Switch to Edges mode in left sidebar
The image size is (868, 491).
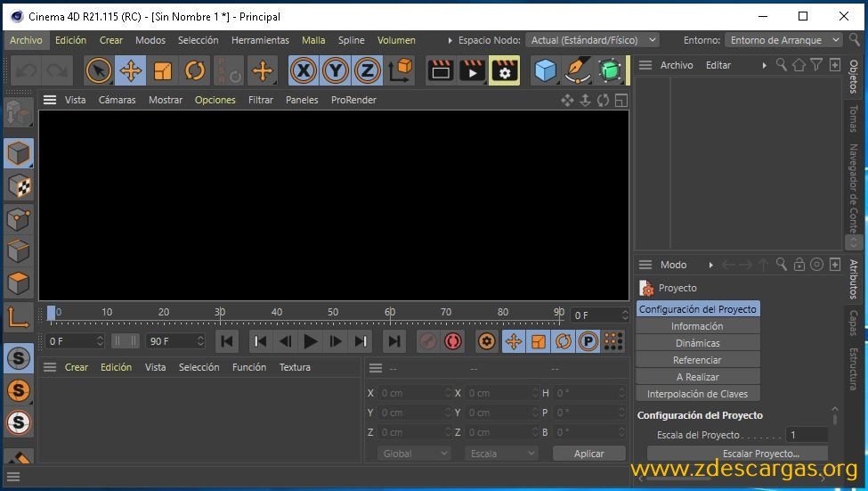[19, 250]
